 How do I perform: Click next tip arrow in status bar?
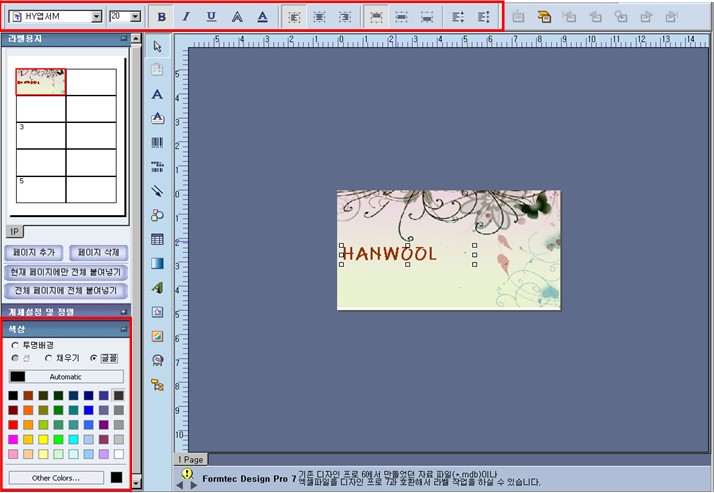[x=194, y=486]
